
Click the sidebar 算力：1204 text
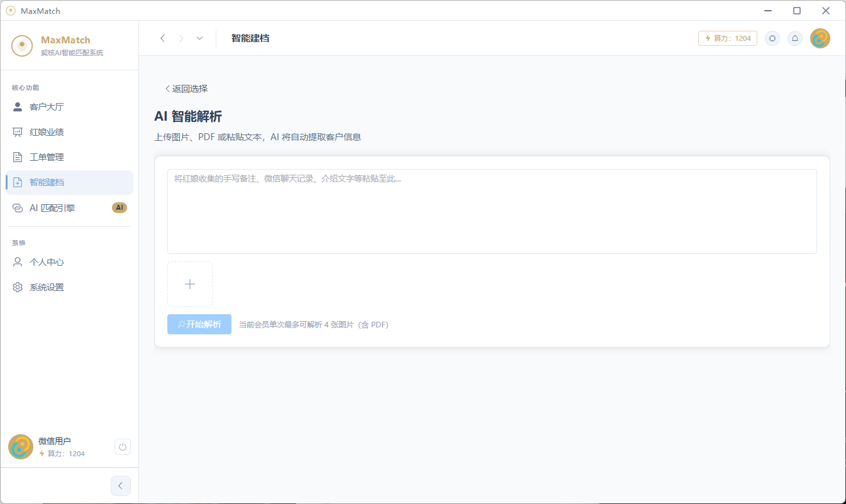[x=62, y=454]
